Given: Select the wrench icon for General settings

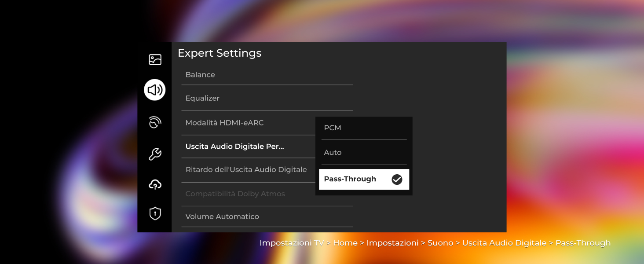Looking at the screenshot, I should (x=155, y=153).
